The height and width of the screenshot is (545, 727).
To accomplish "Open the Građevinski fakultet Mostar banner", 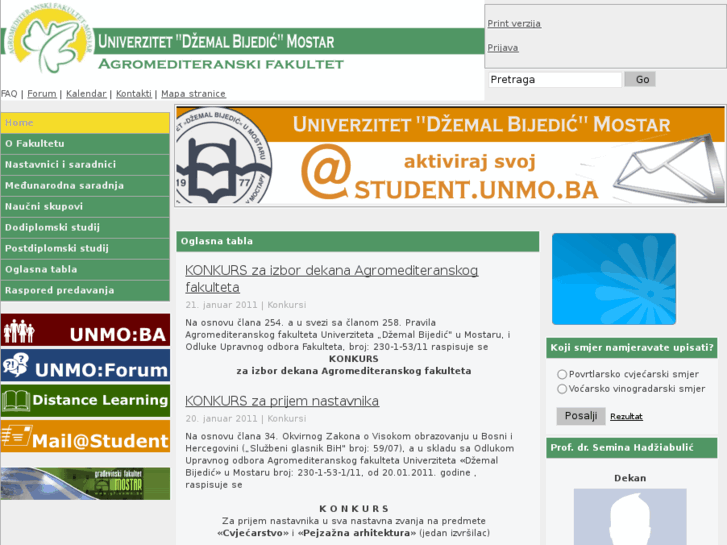I will click(85, 483).
